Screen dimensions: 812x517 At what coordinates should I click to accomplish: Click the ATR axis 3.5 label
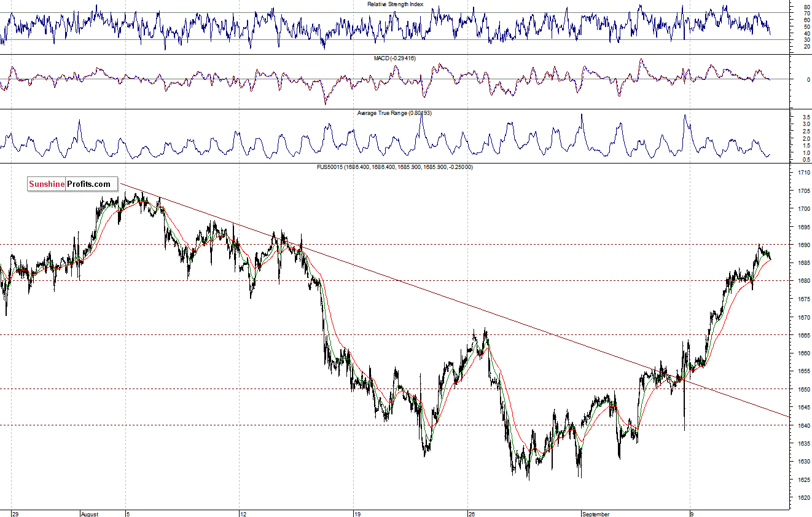(x=805, y=117)
